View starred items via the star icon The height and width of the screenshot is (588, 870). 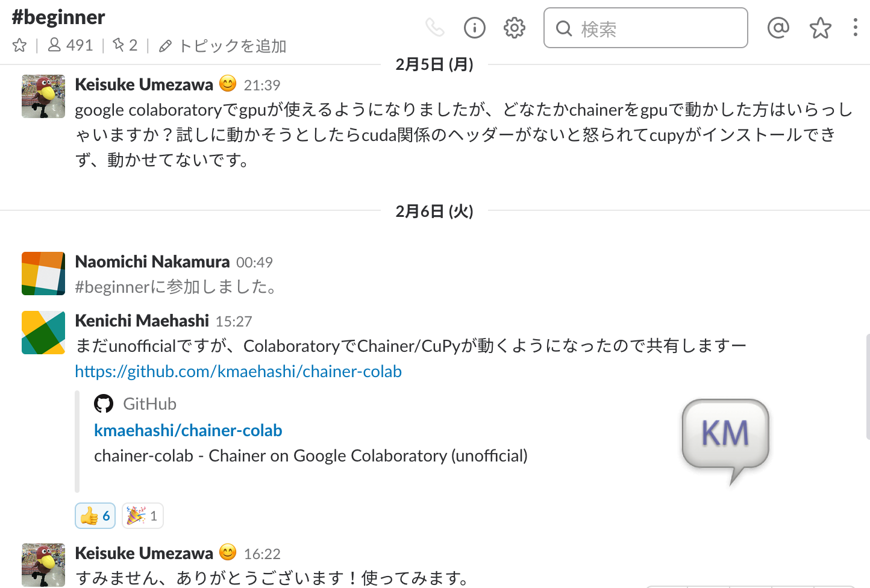click(820, 28)
